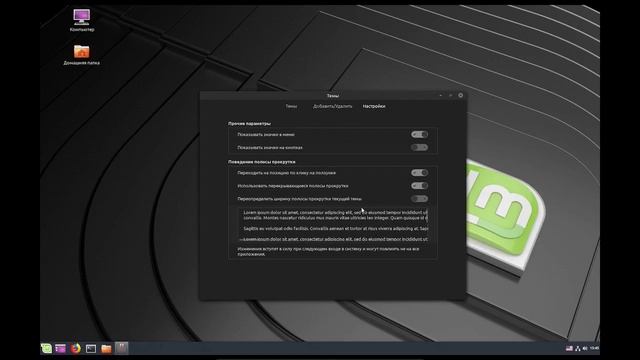The height and width of the screenshot is (360, 640).
Task: Click the purple show desktop icon in taskbar
Action: pyautogui.click(x=60, y=348)
